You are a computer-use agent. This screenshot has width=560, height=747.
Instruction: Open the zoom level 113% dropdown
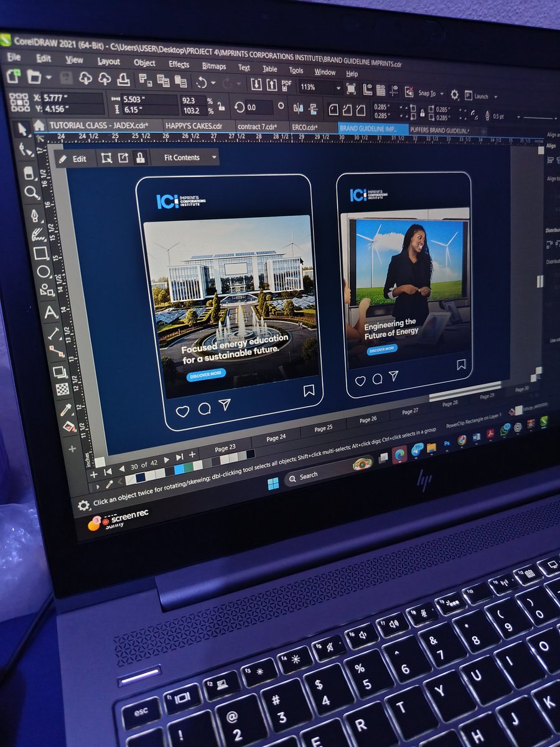338,88
